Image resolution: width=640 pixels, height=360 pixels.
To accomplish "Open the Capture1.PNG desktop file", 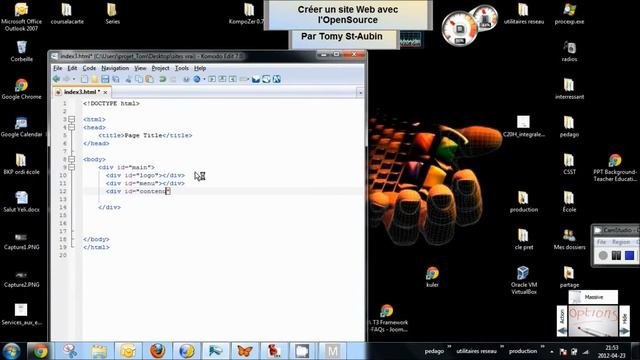I will (x=21, y=241).
